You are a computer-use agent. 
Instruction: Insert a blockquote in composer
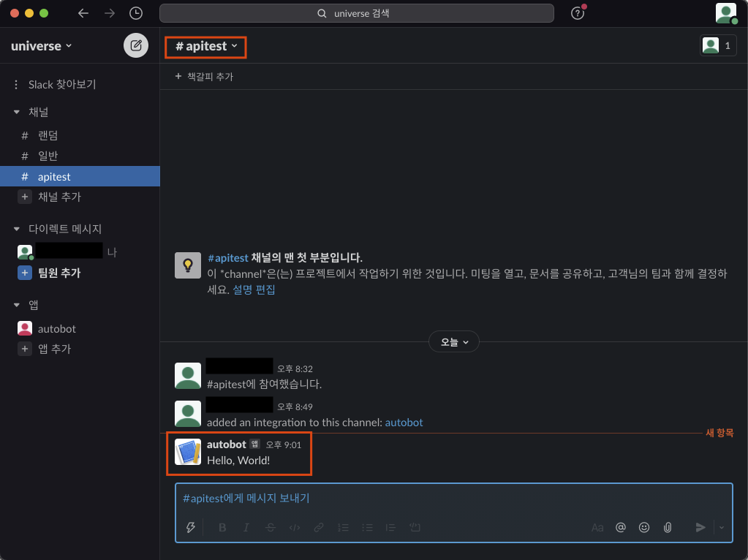(x=390, y=527)
